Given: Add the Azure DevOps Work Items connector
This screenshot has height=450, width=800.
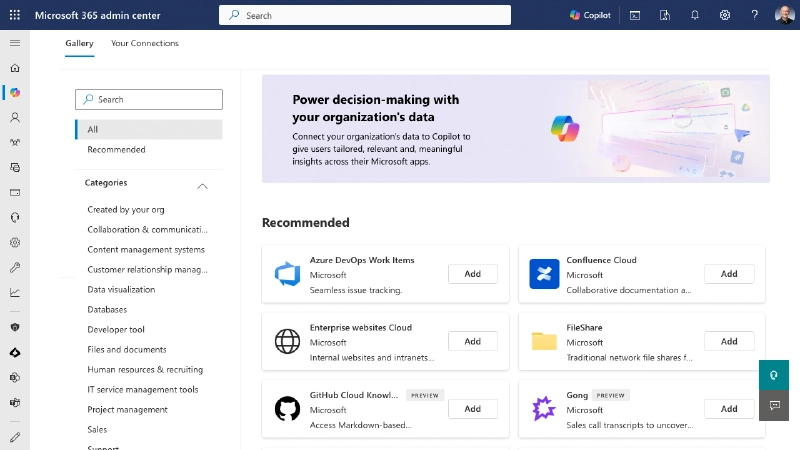Looking at the screenshot, I should (x=472, y=274).
